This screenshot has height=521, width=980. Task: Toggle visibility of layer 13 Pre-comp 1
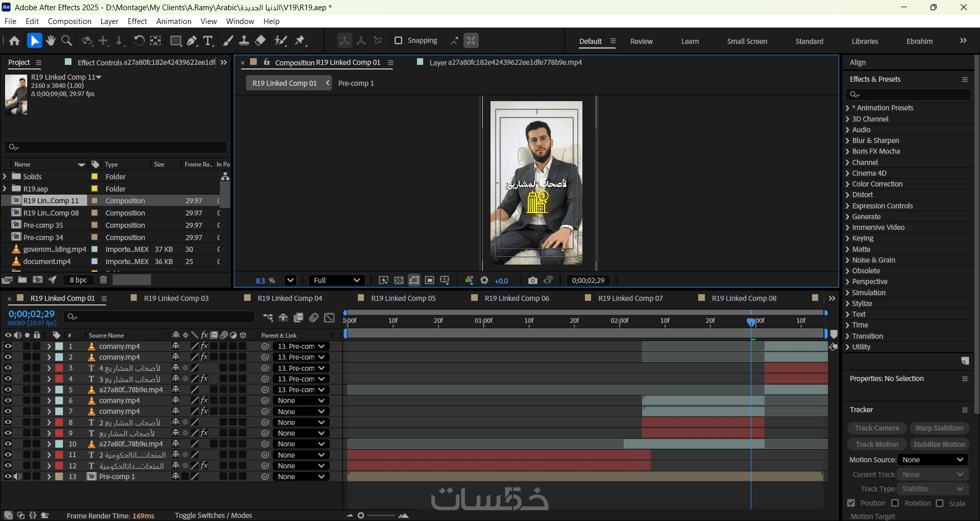8,477
